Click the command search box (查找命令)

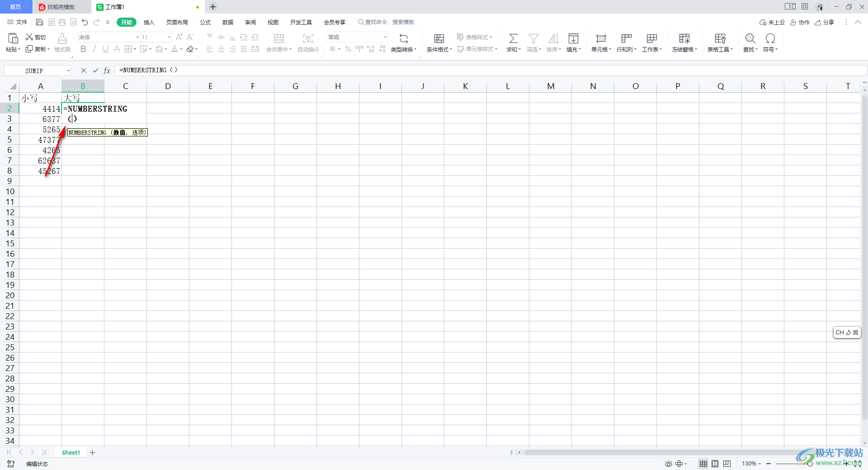(x=386, y=22)
